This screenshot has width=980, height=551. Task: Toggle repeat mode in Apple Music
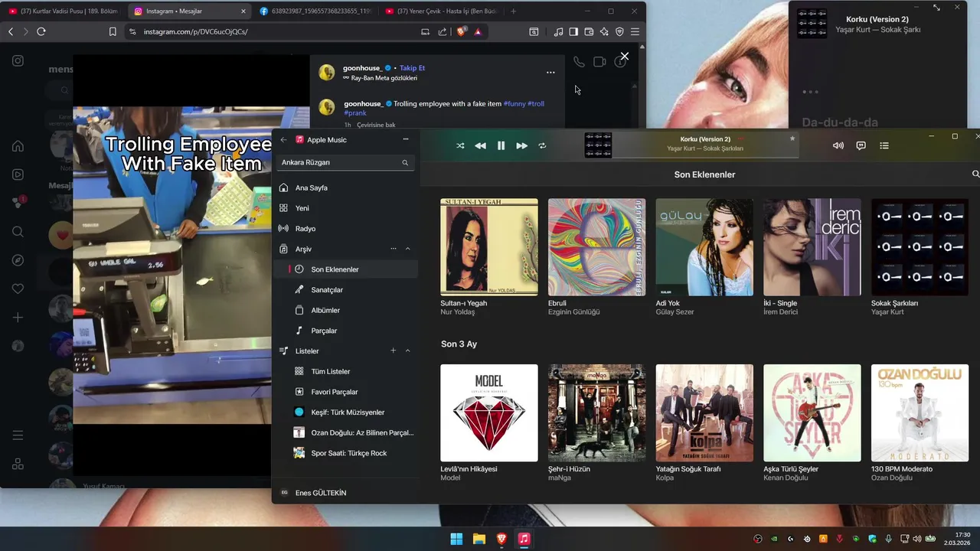[542, 145]
